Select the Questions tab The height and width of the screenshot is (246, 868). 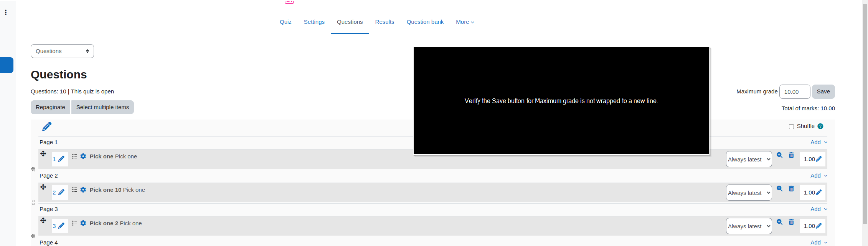click(350, 22)
